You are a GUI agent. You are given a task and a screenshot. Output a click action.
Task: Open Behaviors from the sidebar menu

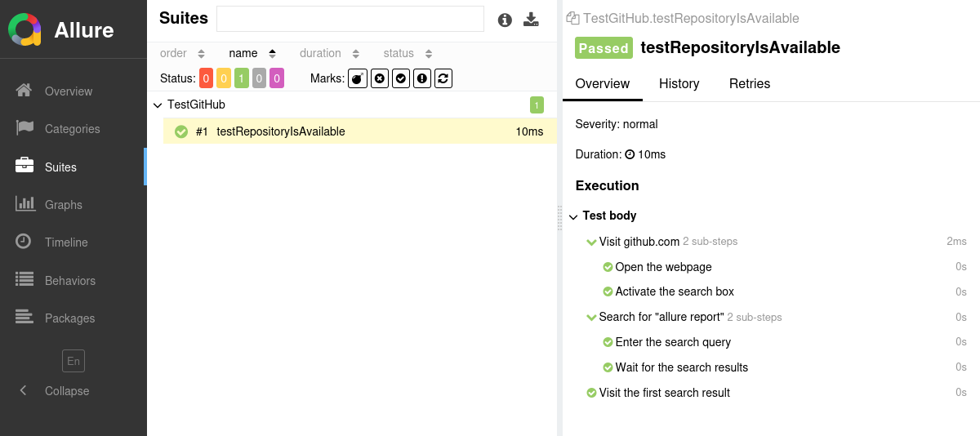[x=70, y=280]
